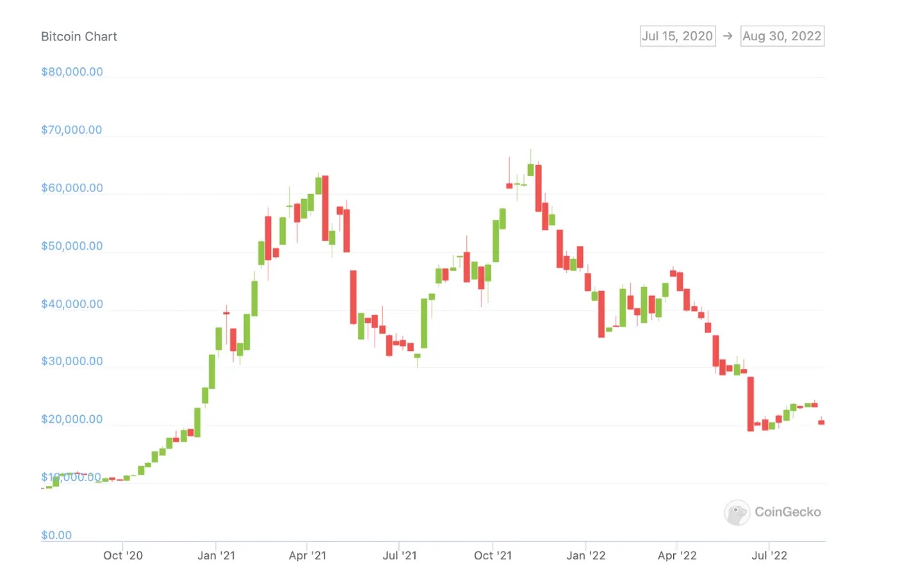Select the $40,000.00 gridline label
Viewport: 898px width, 588px height.
point(72,304)
